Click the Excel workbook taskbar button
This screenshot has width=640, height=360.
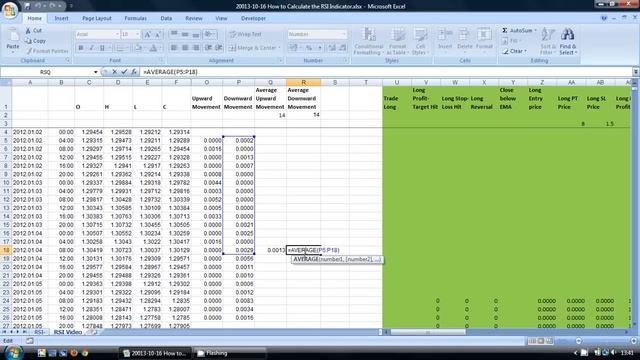click(155, 353)
